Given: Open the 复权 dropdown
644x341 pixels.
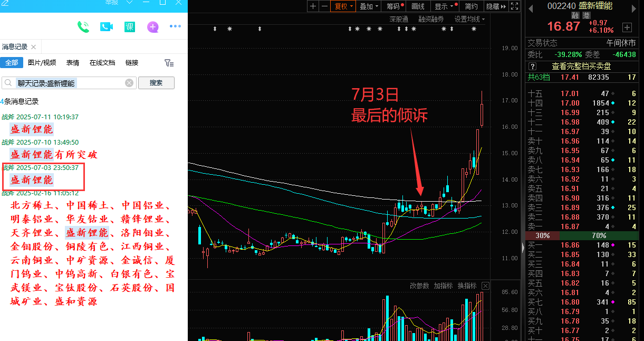Looking at the screenshot, I should [x=342, y=6].
